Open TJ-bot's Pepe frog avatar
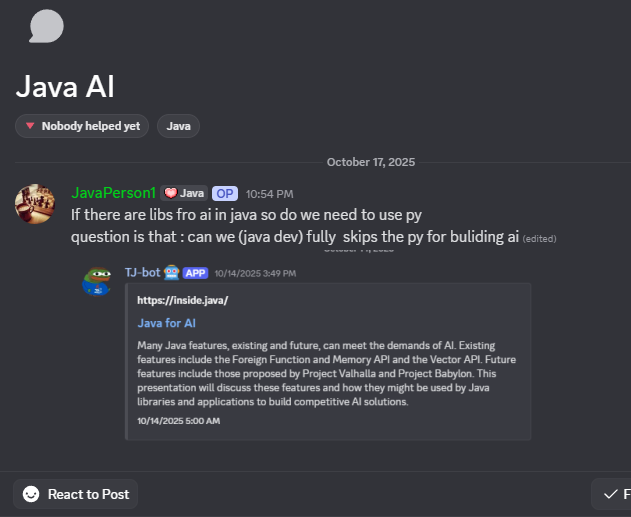 97,282
